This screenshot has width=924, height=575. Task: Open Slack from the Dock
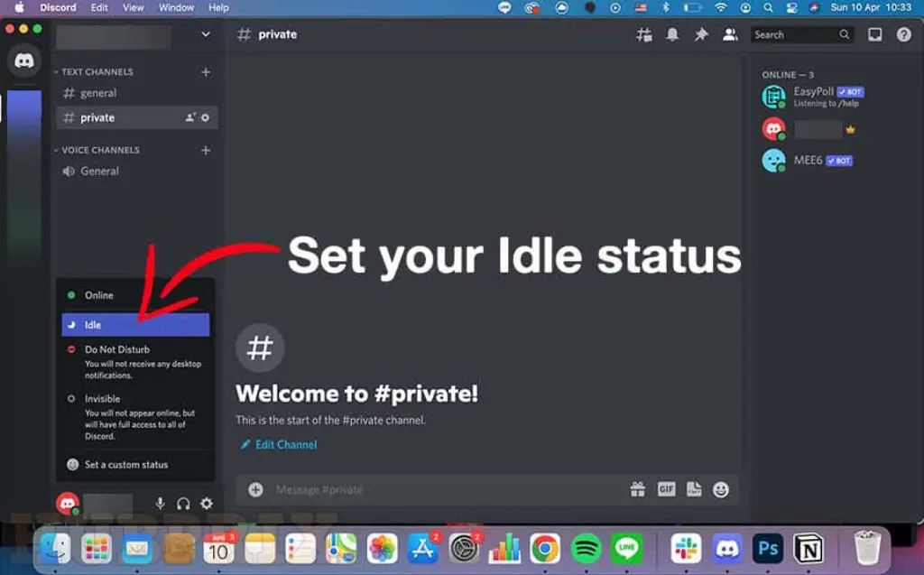point(686,549)
